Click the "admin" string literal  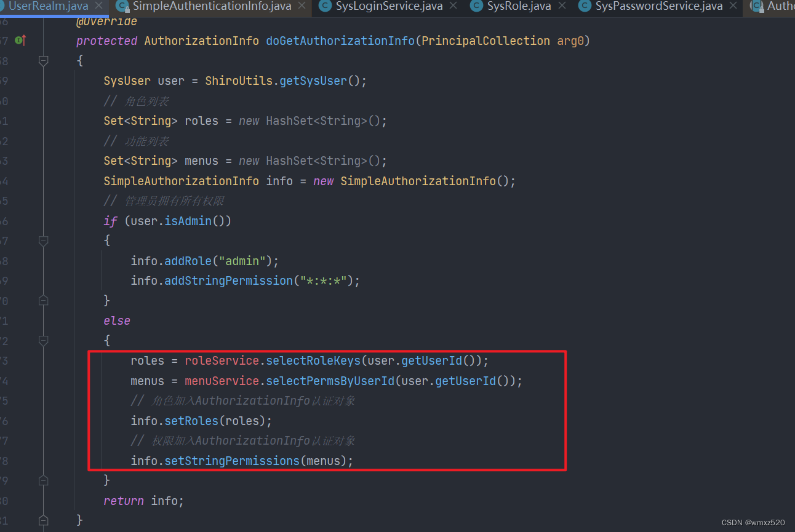pyautogui.click(x=242, y=261)
